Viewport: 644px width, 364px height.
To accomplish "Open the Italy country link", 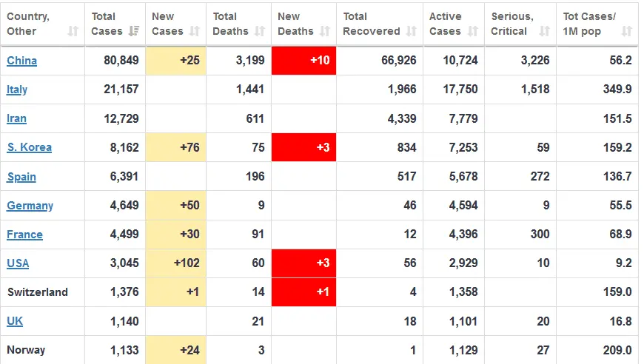I will pos(17,90).
